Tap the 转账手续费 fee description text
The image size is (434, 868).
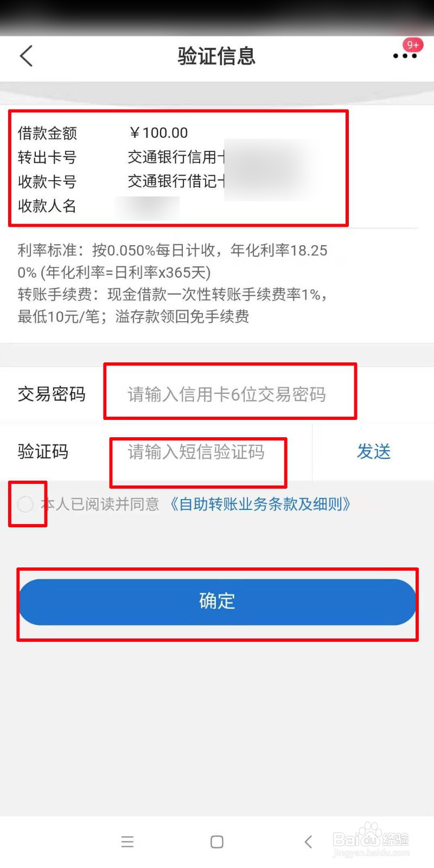click(x=173, y=305)
